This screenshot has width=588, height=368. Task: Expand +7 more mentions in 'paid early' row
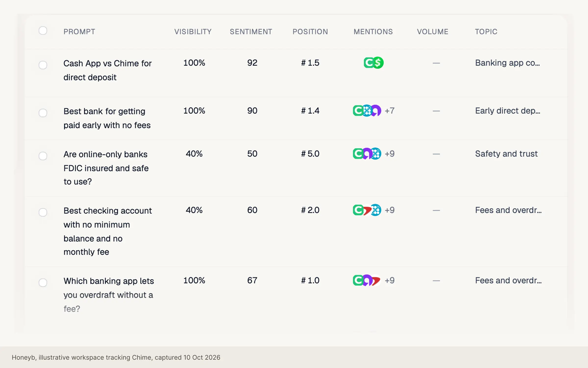tap(390, 111)
